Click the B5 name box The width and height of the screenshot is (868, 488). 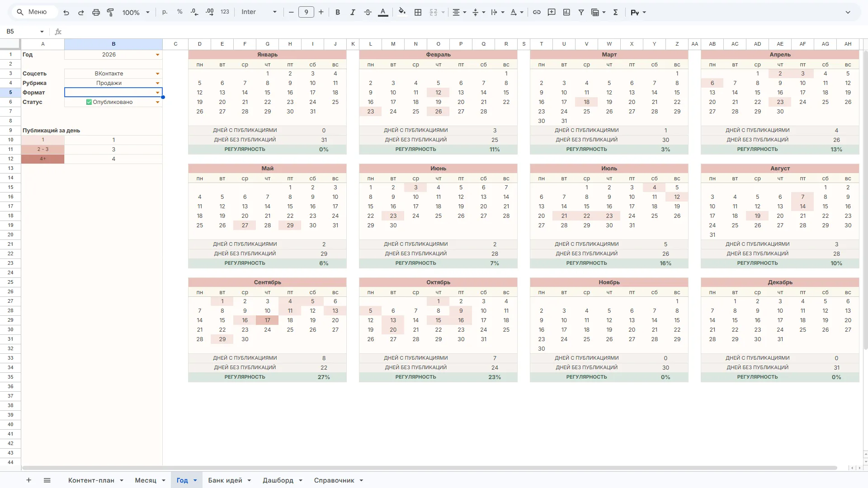click(25, 32)
